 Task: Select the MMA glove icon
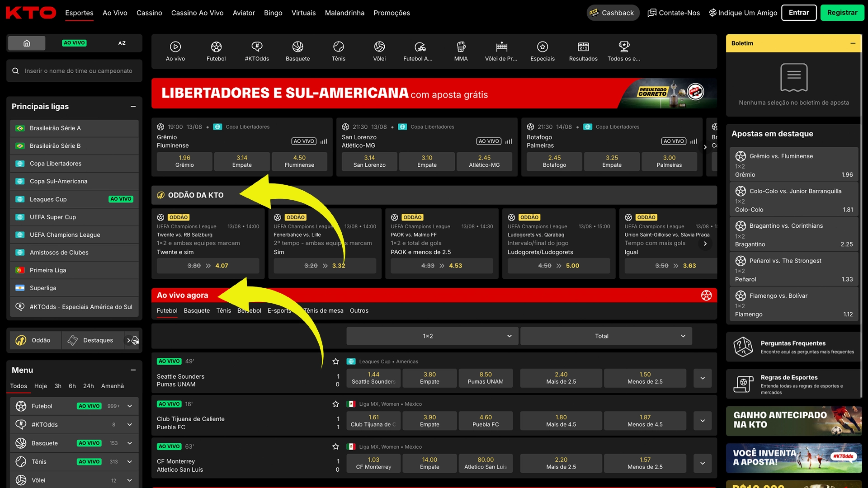[x=461, y=51]
